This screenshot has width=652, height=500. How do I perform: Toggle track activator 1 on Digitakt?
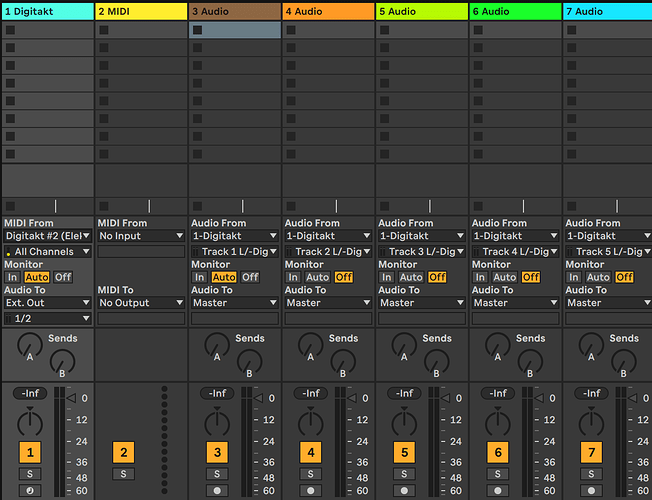click(30, 452)
